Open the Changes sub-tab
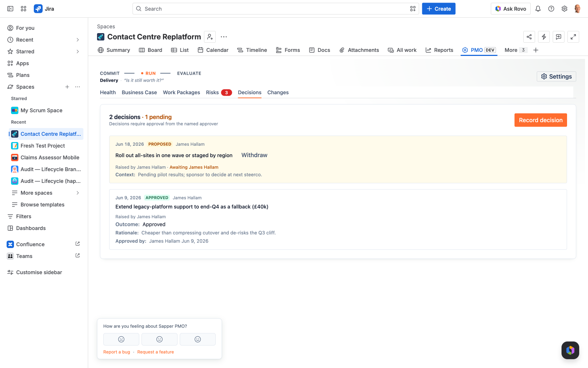 278,92
